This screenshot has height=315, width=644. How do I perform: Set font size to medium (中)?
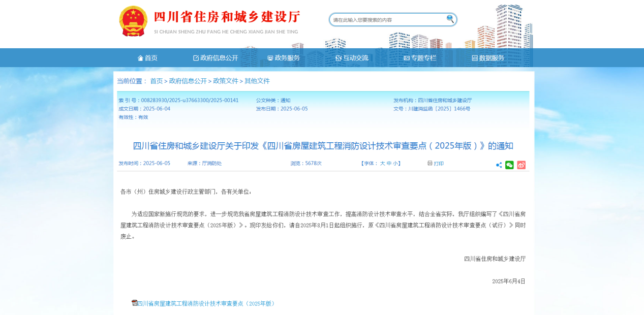[389, 164]
